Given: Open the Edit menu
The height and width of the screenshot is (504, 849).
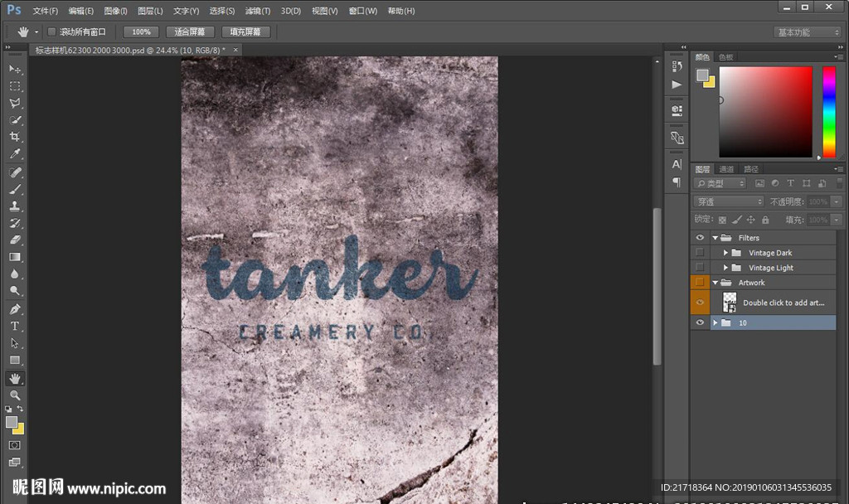Looking at the screenshot, I should 81,11.
